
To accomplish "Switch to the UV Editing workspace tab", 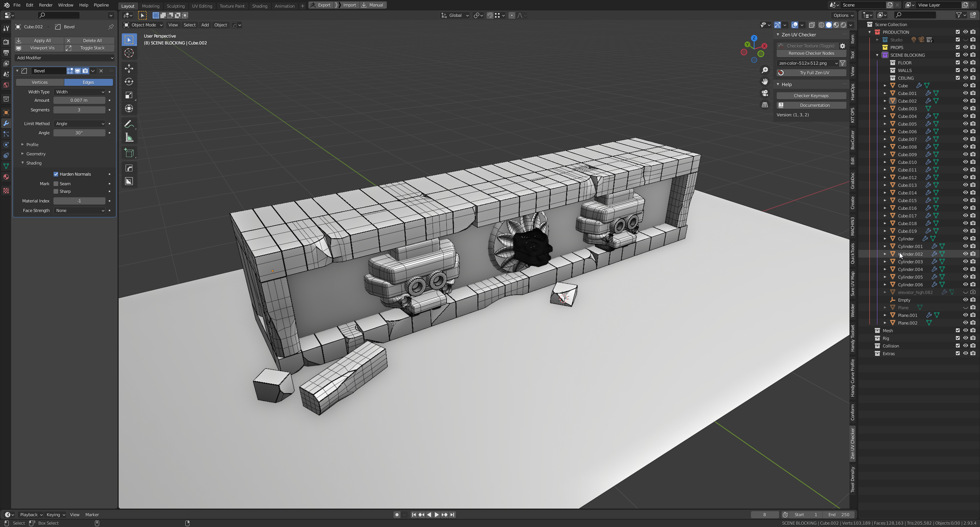I will [x=202, y=6].
